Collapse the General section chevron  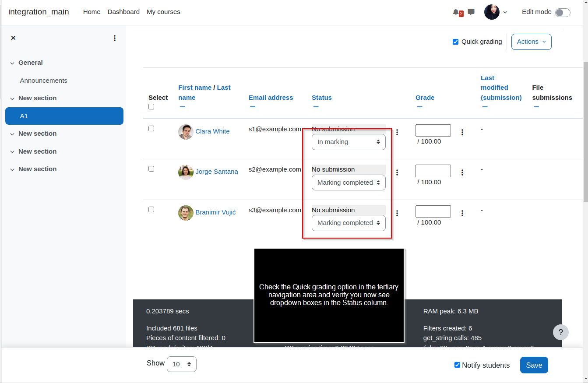[x=12, y=63]
